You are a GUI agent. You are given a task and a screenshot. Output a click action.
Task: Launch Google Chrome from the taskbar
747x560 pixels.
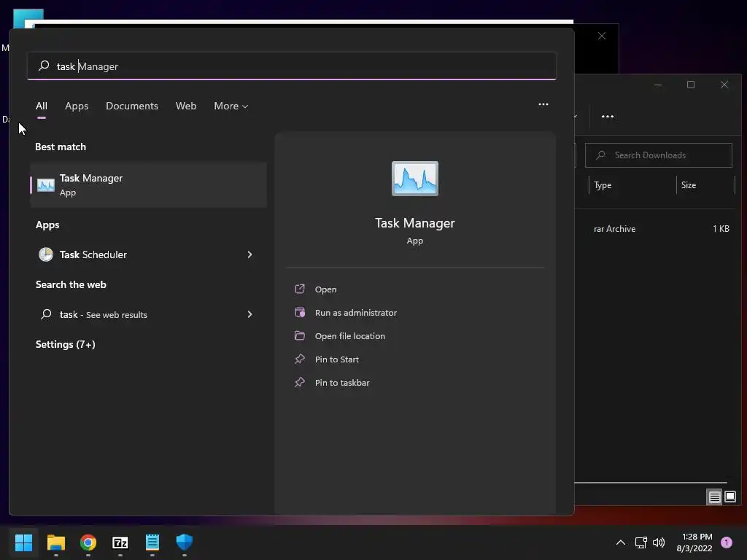pos(88,542)
